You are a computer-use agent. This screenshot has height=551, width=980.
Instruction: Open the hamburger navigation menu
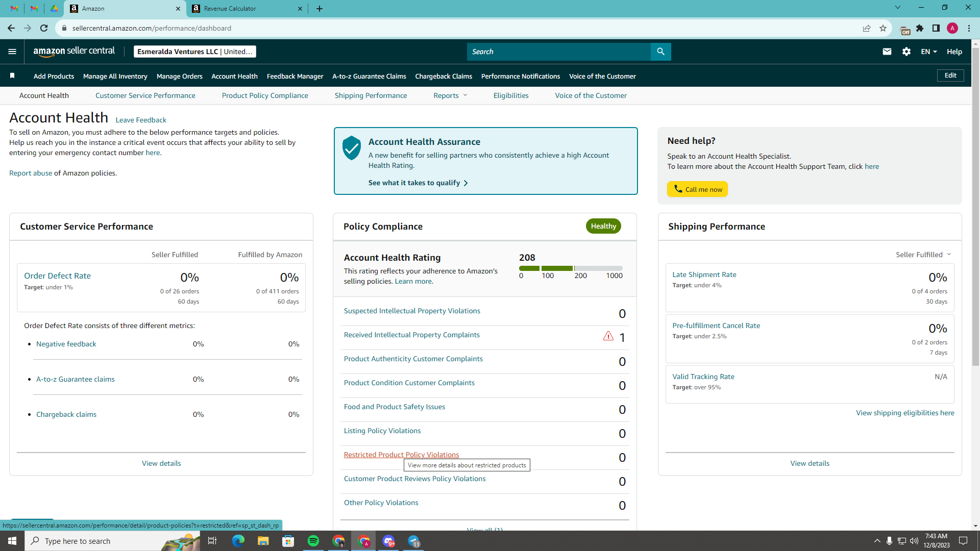click(12, 52)
